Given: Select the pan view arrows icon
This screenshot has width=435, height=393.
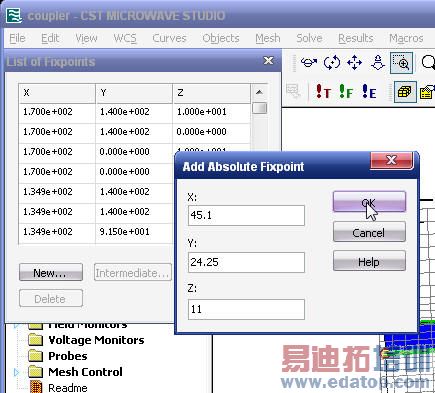Looking at the screenshot, I should coord(354,62).
